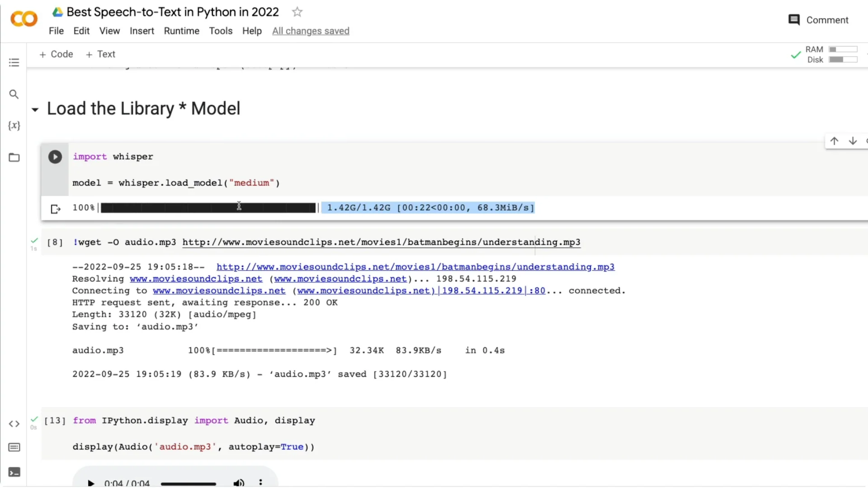The height and width of the screenshot is (488, 868).
Task: Mute the audio player volume
Action: pos(239,482)
